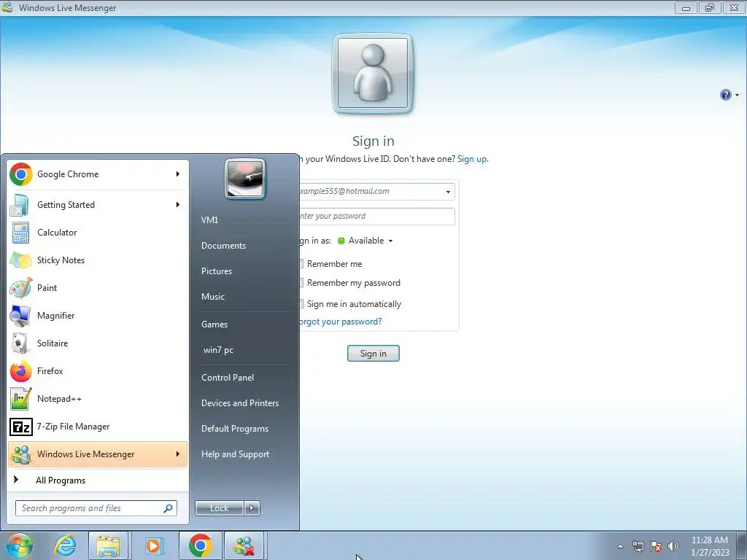747x560 pixels.
Task: Open the Calculator app icon
Action: (x=20, y=233)
